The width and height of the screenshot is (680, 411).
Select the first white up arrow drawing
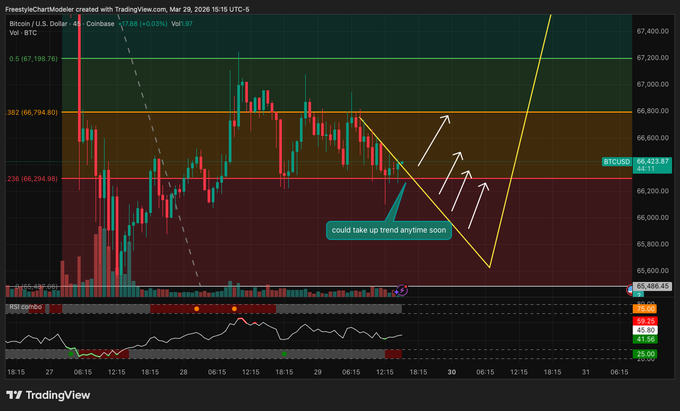pos(433,139)
